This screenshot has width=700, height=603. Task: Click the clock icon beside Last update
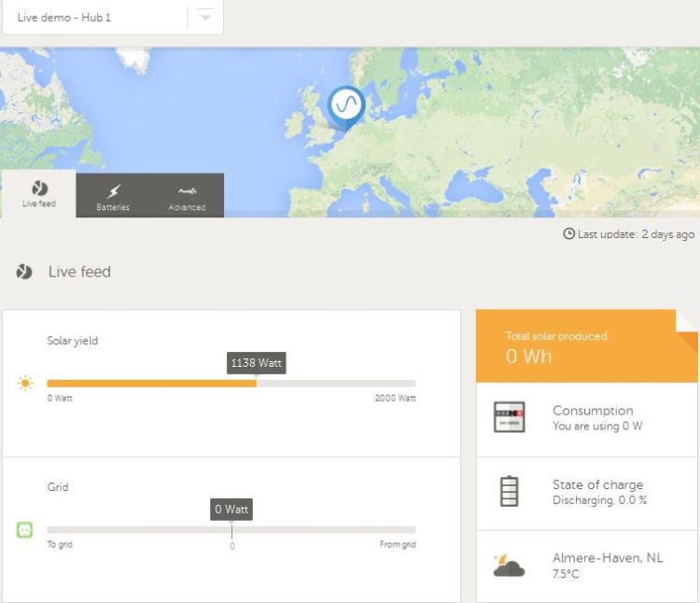(568, 233)
